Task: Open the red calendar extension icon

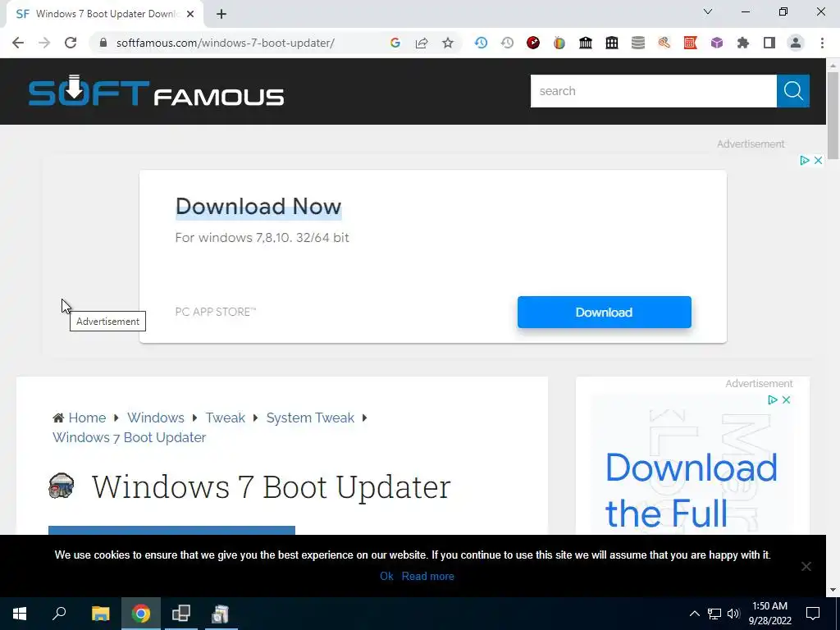Action: (x=691, y=43)
